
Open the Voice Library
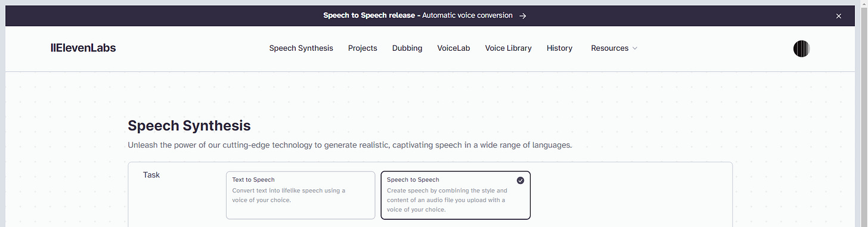(509, 48)
